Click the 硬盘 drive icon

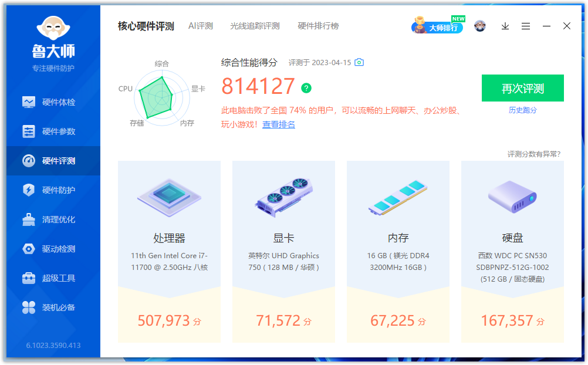pyautogui.click(x=512, y=197)
